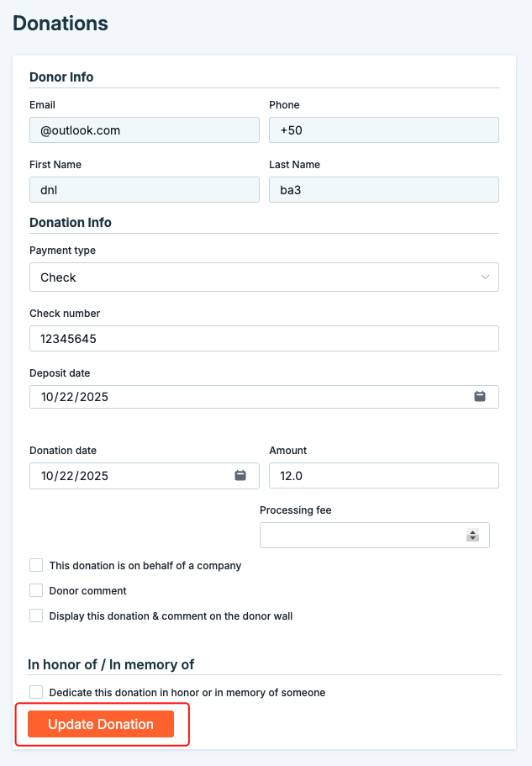Click the Last Name field

click(x=384, y=189)
